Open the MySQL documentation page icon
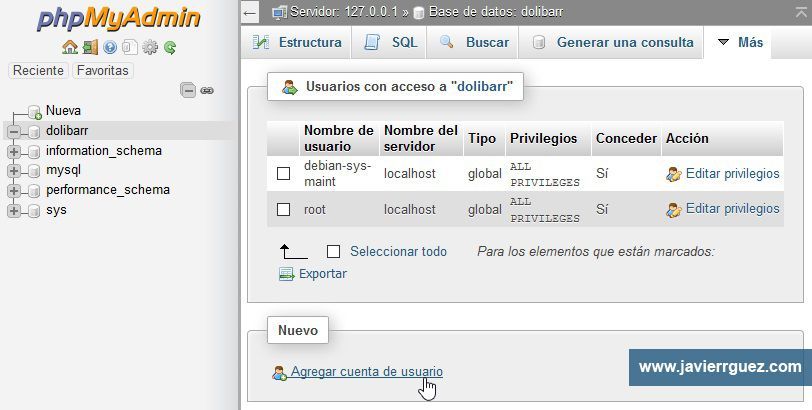Screen dimensions: 812x410 pos(129,48)
